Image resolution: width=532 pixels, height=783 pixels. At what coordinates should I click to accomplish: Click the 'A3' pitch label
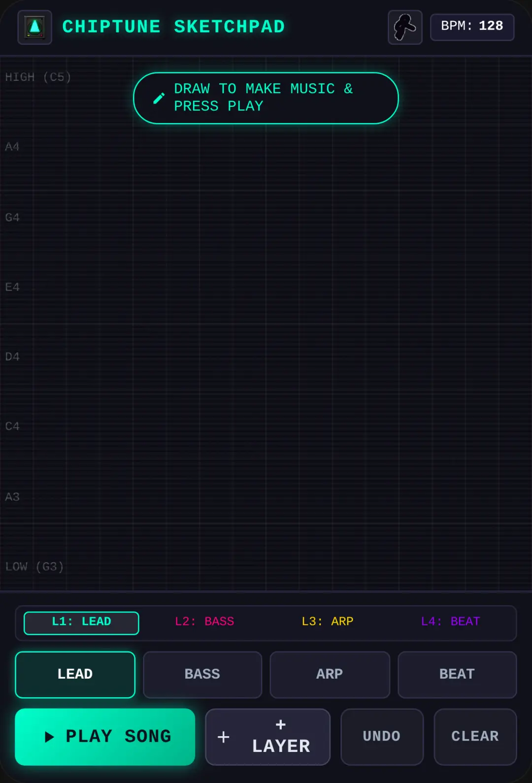click(x=12, y=497)
